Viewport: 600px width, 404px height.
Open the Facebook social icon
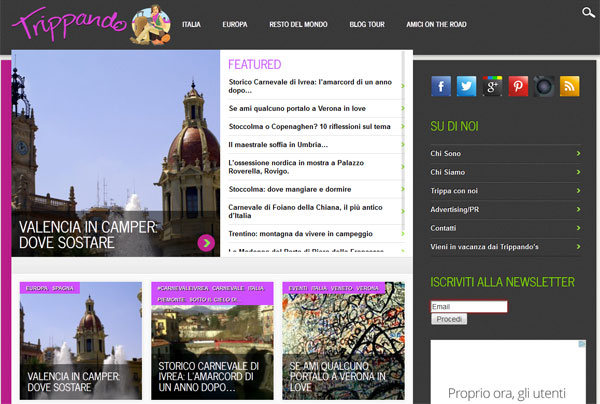pyautogui.click(x=441, y=86)
